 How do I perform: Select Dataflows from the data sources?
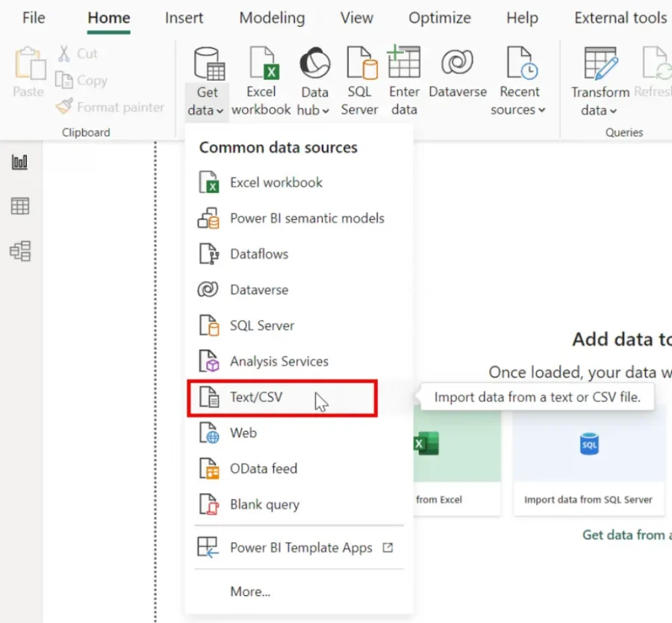coord(299,254)
